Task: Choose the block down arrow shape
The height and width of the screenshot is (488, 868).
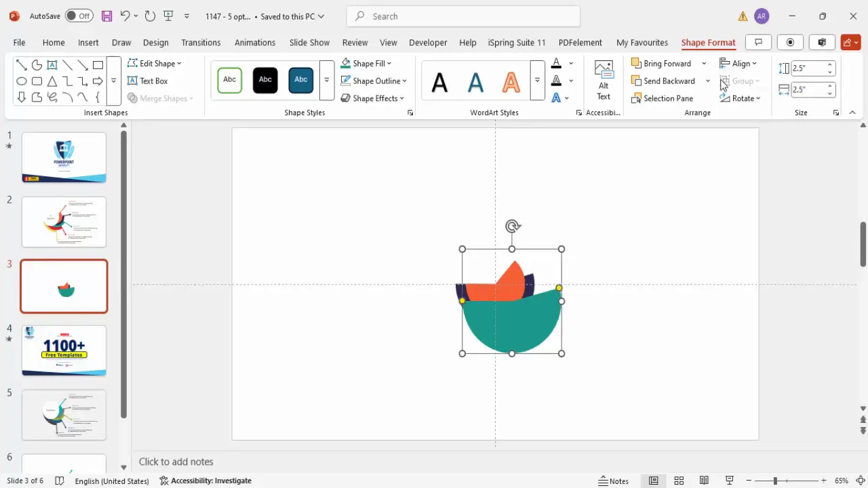Action: coord(22,97)
